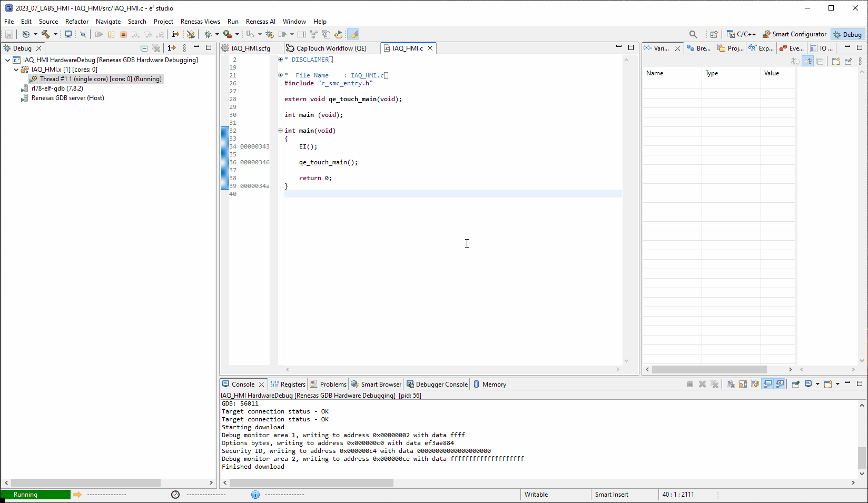This screenshot has width=868, height=503.
Task: Collapse the main function fold marker
Action: [280, 131]
